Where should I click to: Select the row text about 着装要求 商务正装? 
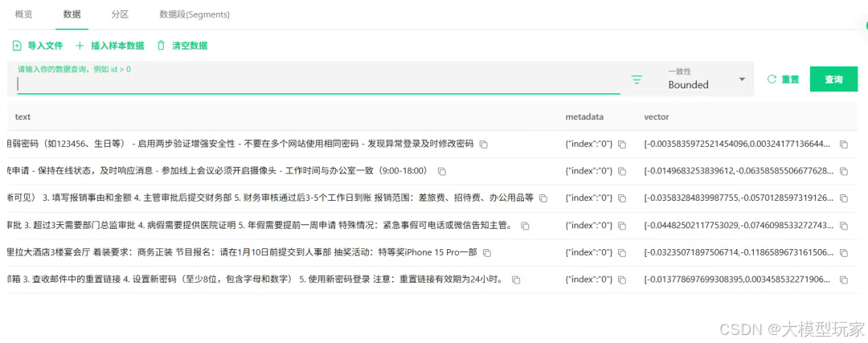coord(241,252)
